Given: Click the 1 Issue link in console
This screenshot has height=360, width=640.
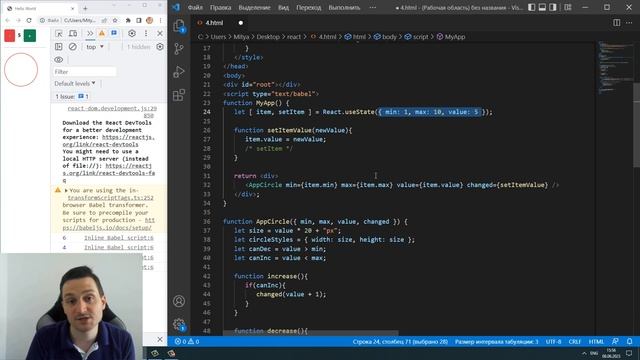Looking at the screenshot, I should tap(72, 97).
